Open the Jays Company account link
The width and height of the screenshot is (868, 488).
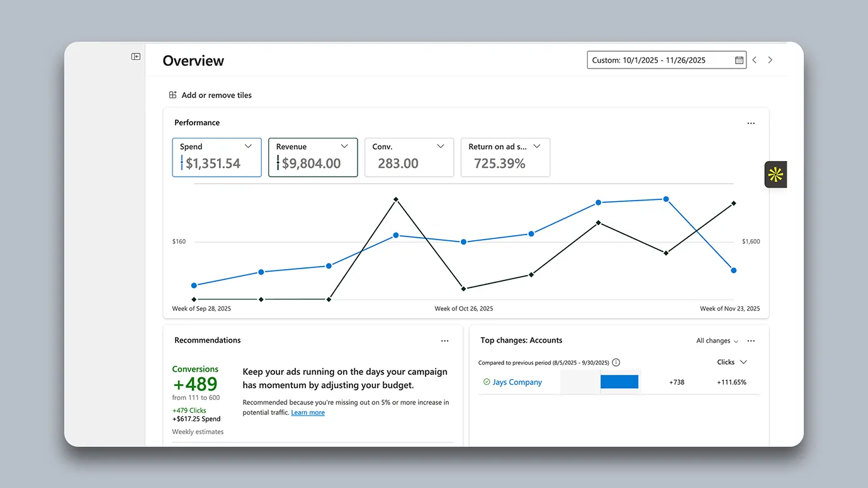coord(517,382)
